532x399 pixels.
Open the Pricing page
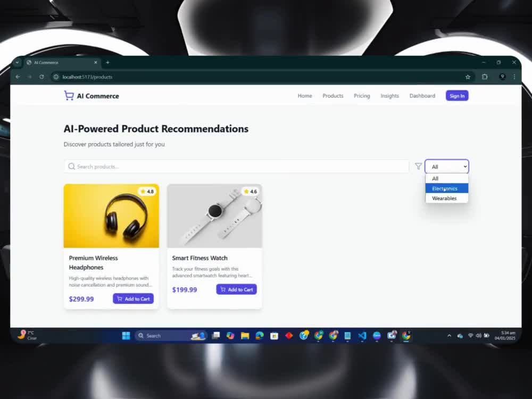click(362, 96)
